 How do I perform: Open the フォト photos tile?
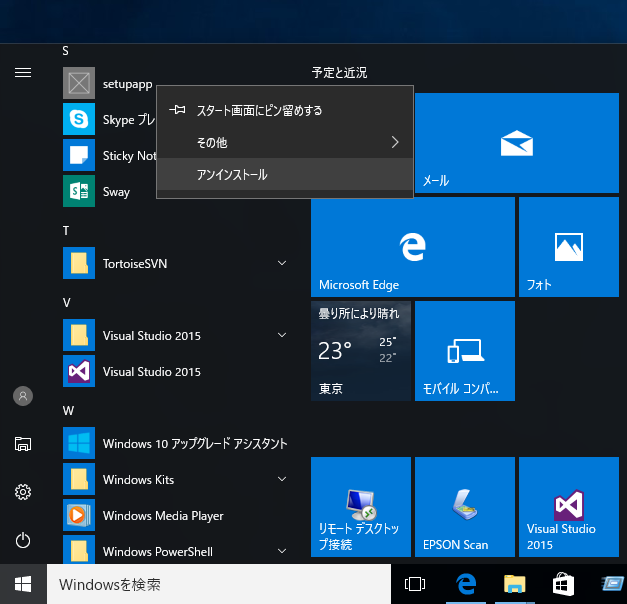point(569,247)
